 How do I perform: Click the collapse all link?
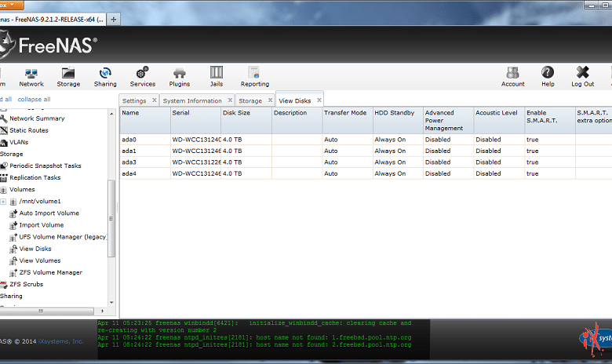[x=34, y=99]
